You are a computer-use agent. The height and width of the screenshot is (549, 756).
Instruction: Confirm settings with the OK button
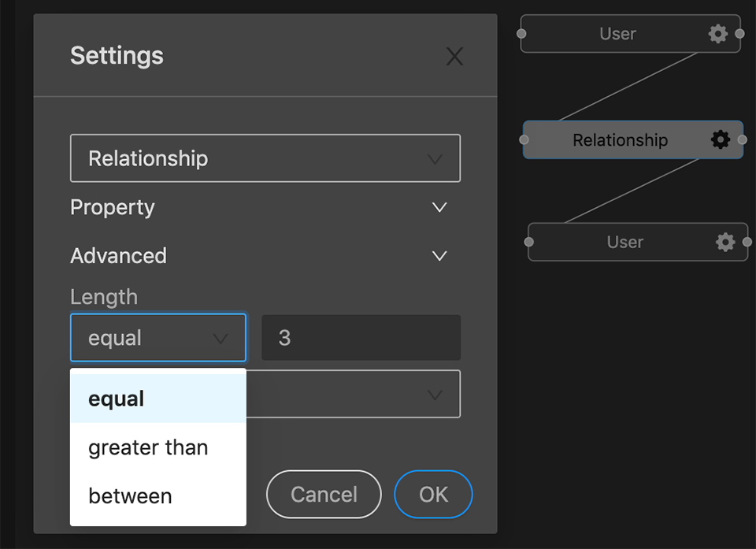433,494
